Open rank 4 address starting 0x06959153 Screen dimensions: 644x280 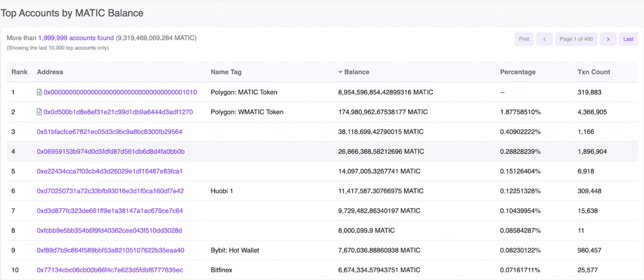coord(111,152)
